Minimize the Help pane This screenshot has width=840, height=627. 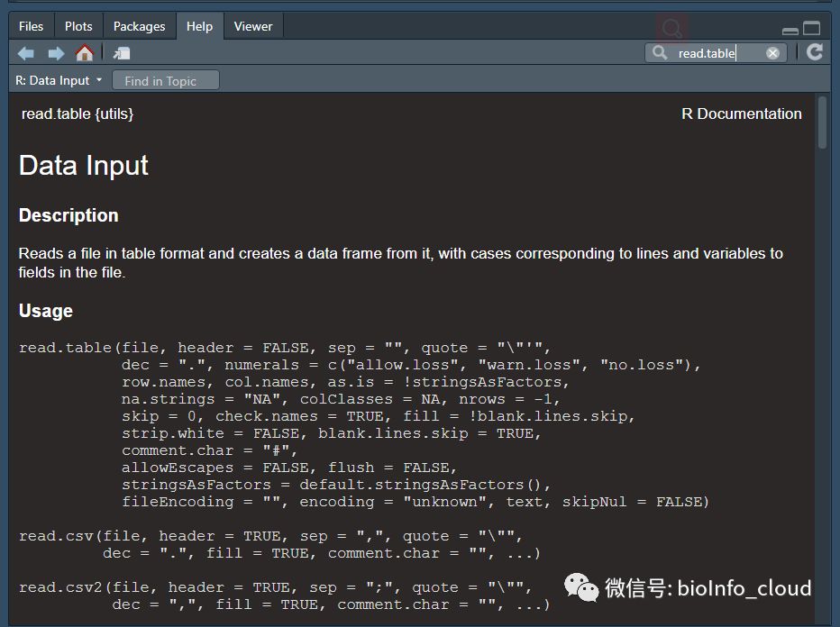[790, 31]
